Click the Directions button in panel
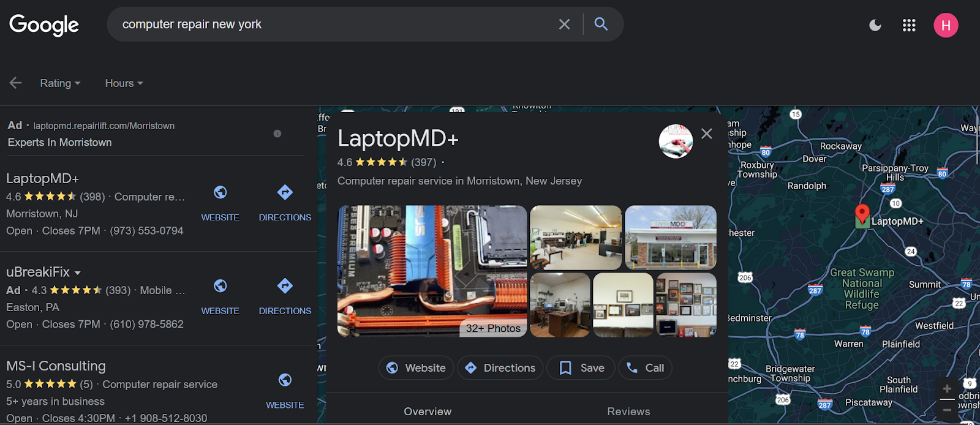Viewport: 980px width, 425px height. (500, 367)
